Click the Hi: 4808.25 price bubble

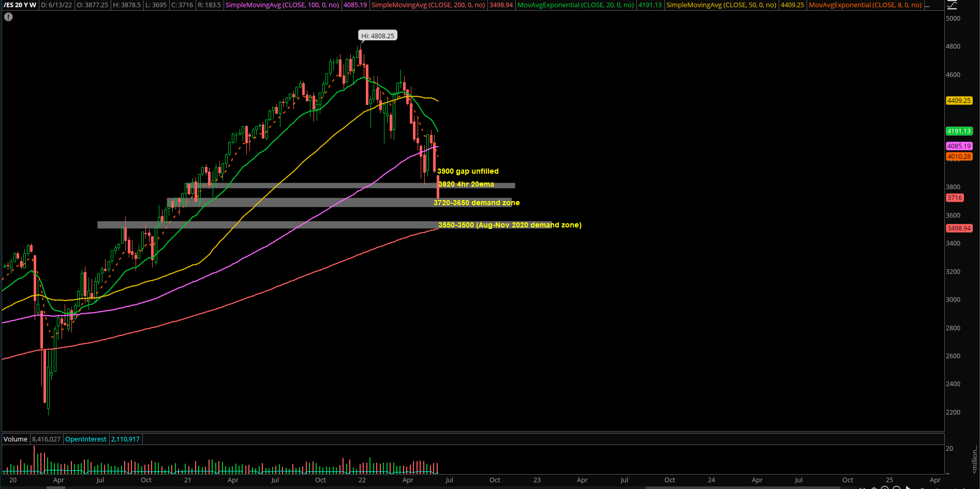coord(378,36)
